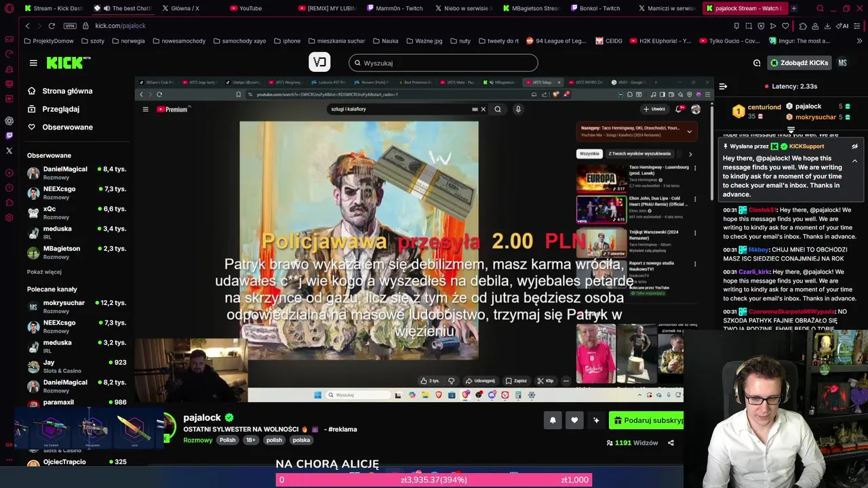868x488 pixels.
Task: Open GX Corner gamepad sidebar icon
Action: tap(9, 39)
